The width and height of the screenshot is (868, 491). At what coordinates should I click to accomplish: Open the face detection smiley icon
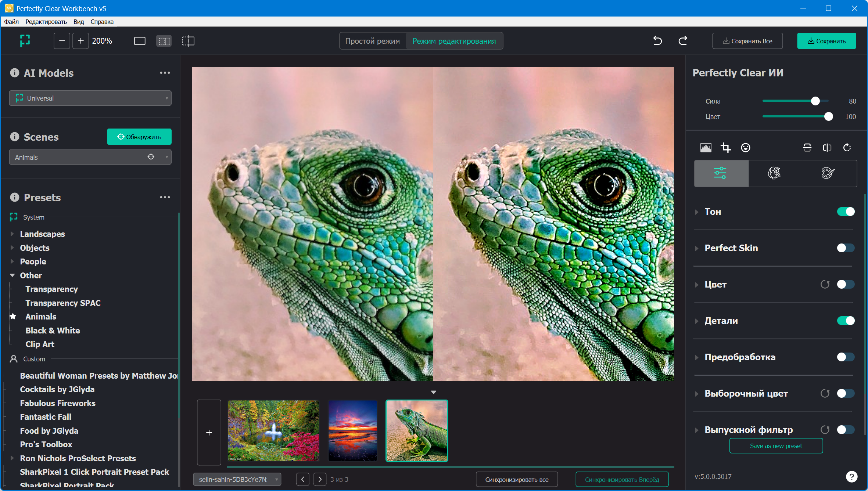tap(745, 148)
